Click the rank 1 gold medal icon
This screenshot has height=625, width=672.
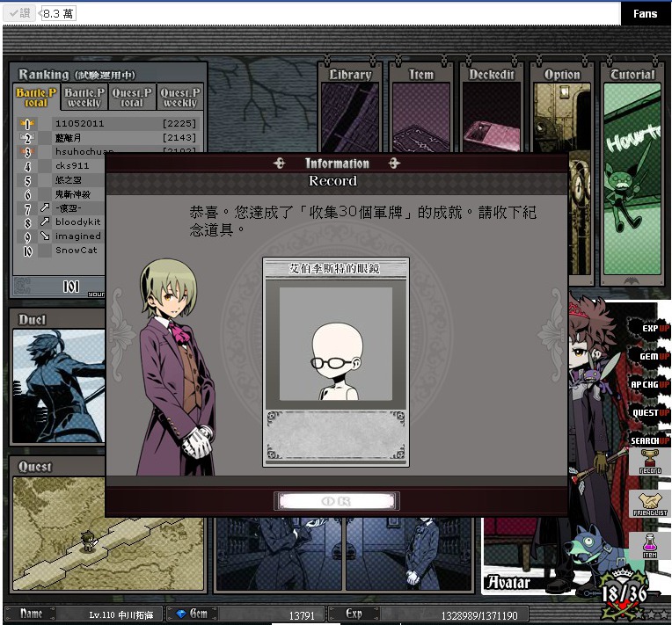coord(27,124)
